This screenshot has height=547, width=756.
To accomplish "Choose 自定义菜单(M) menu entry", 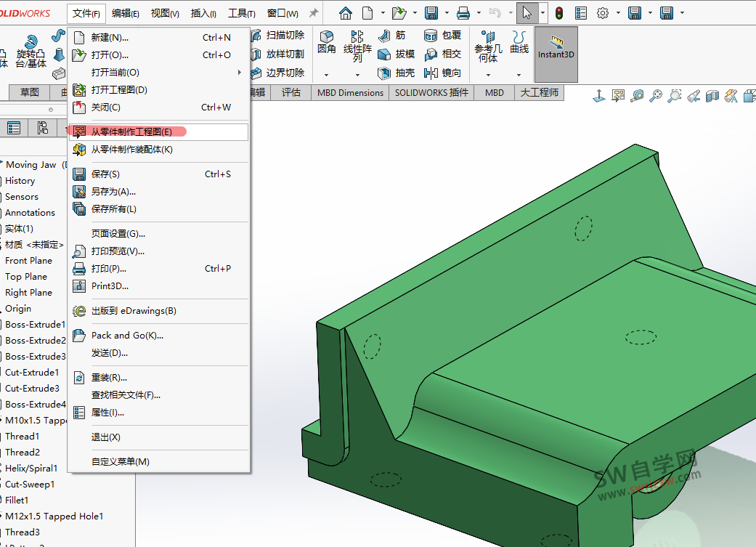I will pos(158,461).
